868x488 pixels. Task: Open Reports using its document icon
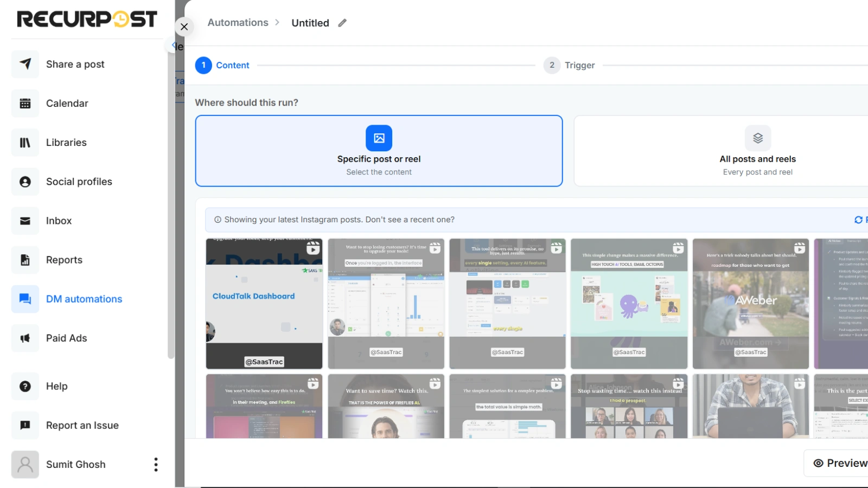[x=24, y=260]
